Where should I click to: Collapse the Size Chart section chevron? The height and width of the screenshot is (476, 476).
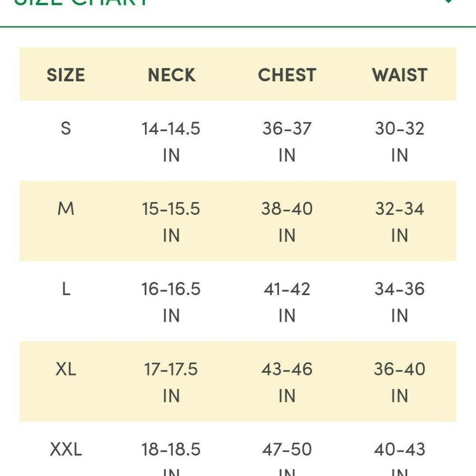[x=449, y=1]
